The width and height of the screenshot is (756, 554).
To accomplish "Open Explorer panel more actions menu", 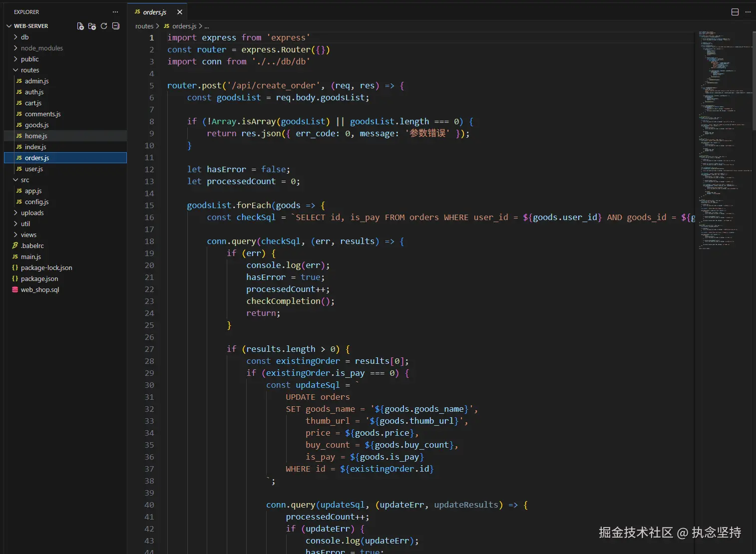I will (115, 12).
